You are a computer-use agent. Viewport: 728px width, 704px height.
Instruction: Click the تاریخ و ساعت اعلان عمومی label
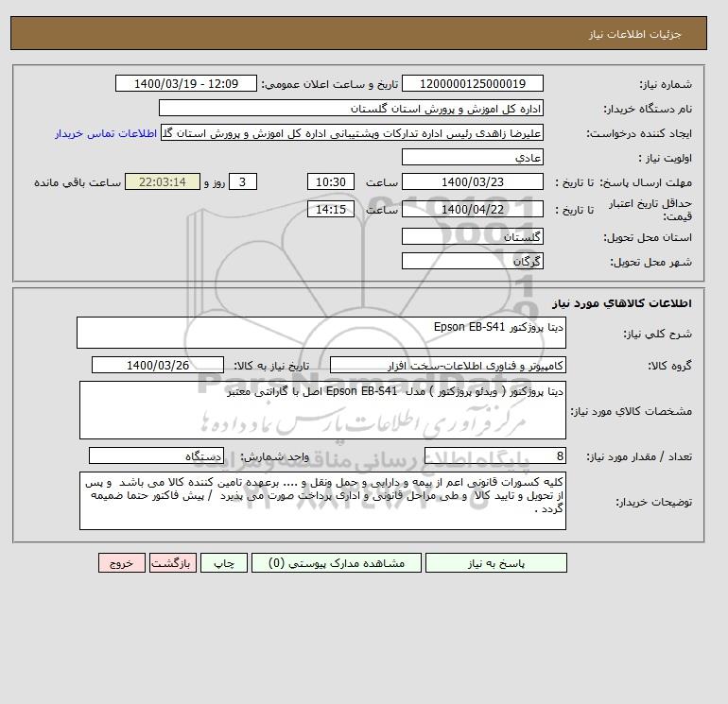330,84
